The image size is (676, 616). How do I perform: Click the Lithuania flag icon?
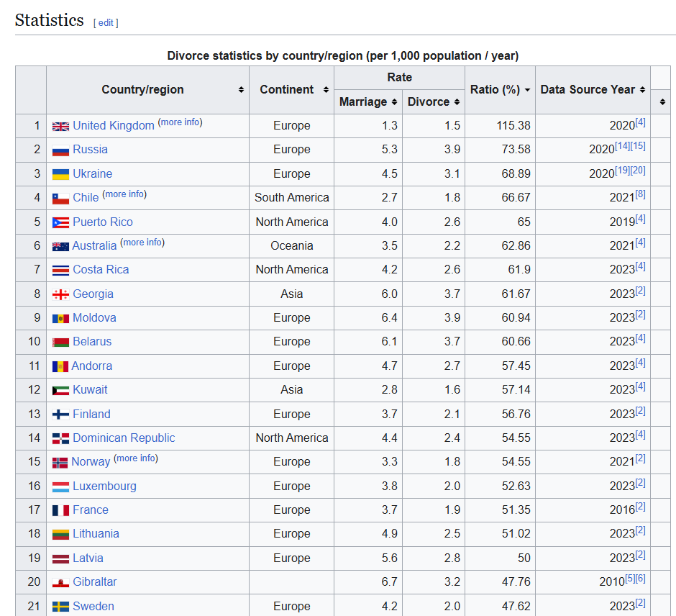point(60,535)
